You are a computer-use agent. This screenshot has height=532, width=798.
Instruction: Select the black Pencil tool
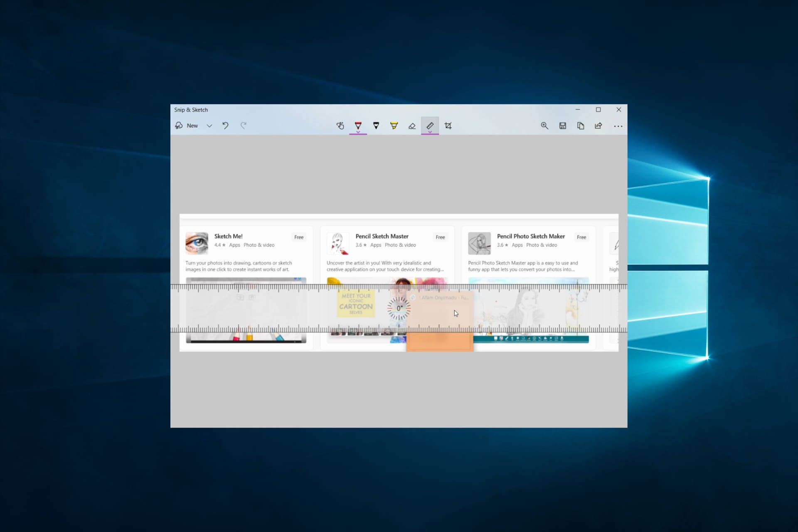tap(376, 126)
